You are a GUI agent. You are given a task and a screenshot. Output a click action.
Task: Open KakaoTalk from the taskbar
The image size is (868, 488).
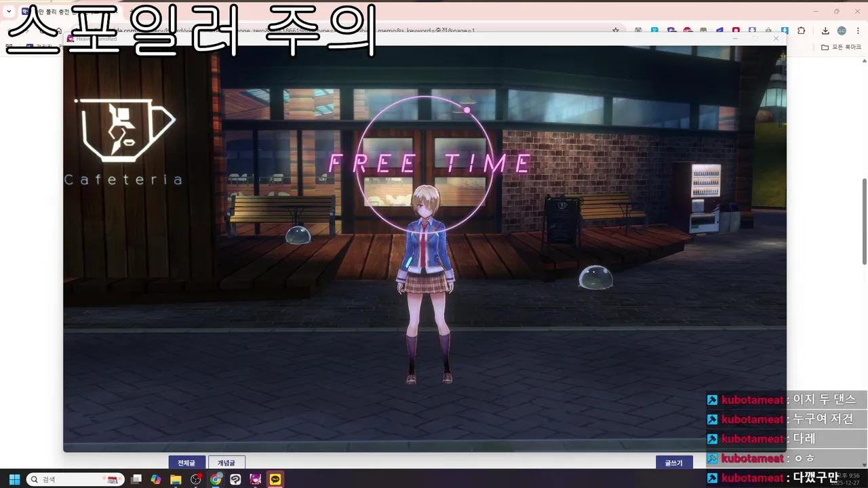point(275,479)
